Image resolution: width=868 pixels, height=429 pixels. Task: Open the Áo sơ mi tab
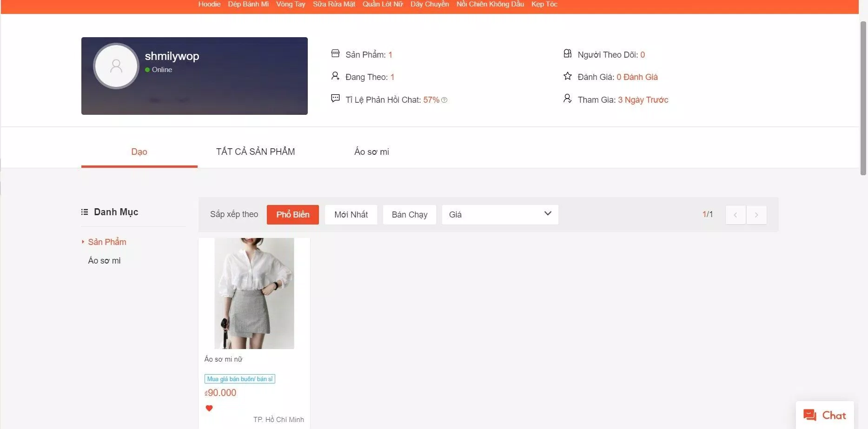coord(371,152)
